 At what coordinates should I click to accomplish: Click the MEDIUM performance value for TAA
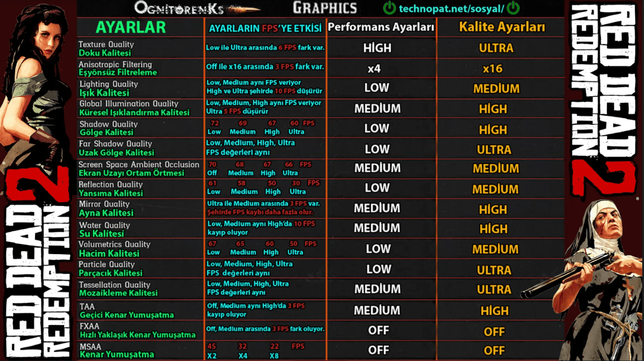(377, 311)
